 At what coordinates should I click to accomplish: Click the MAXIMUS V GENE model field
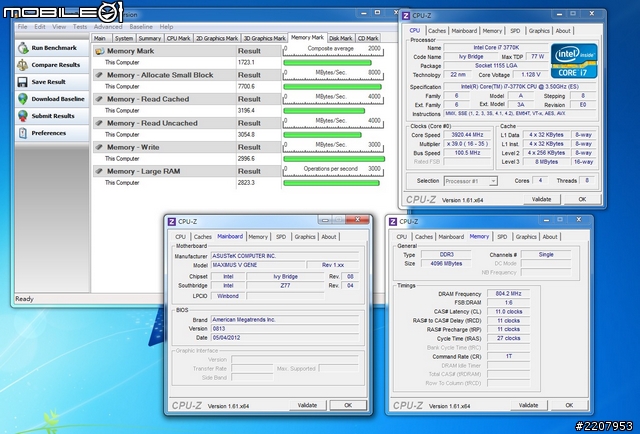(x=258, y=265)
